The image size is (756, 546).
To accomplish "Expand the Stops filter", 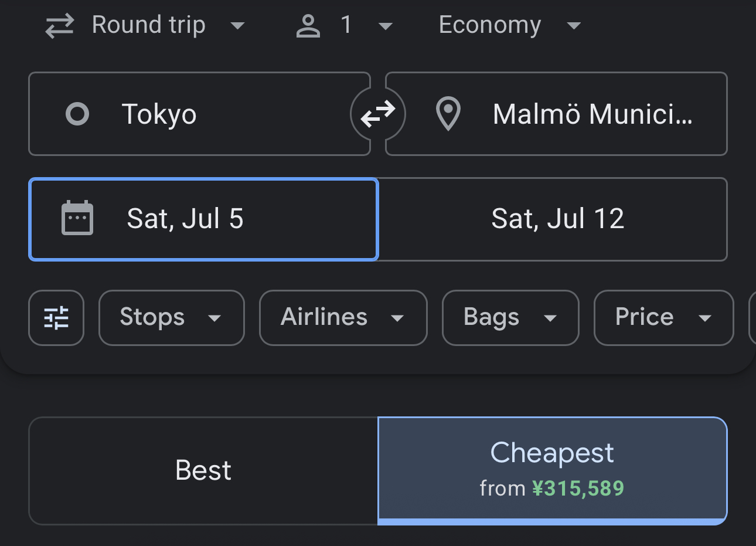I will tap(172, 318).
